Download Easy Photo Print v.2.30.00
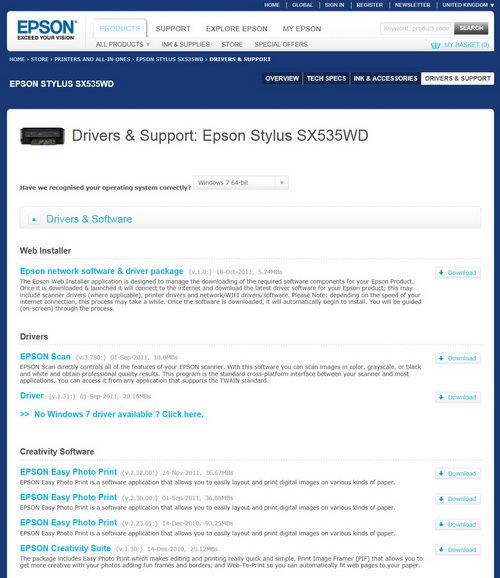This screenshot has width=500, height=578. [x=458, y=499]
